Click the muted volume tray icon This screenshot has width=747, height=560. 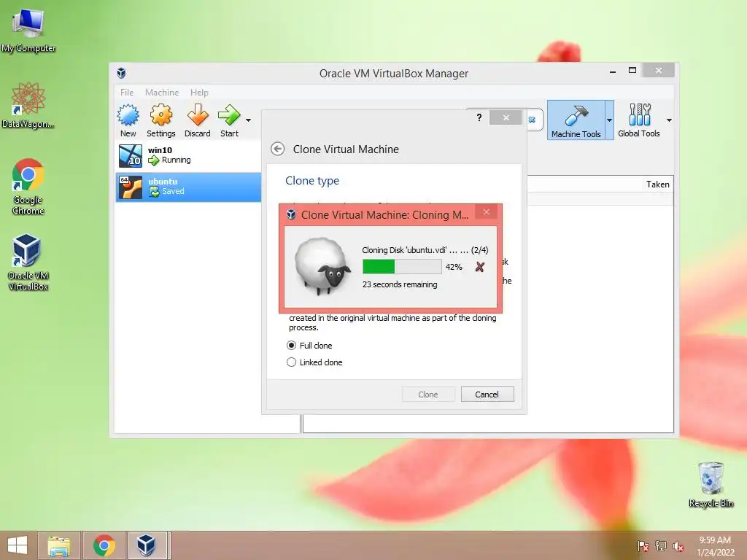(x=678, y=546)
